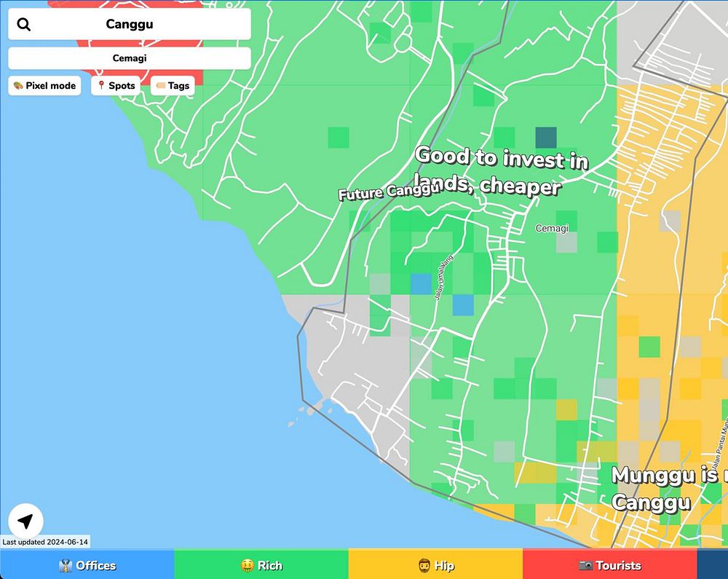Select the Offices category tab
728x579 pixels.
tap(87, 564)
